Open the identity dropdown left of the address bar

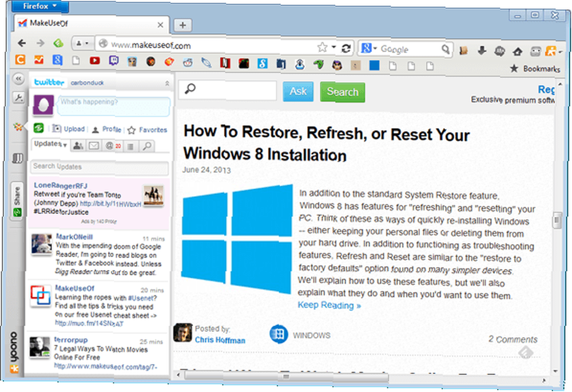coord(82,43)
